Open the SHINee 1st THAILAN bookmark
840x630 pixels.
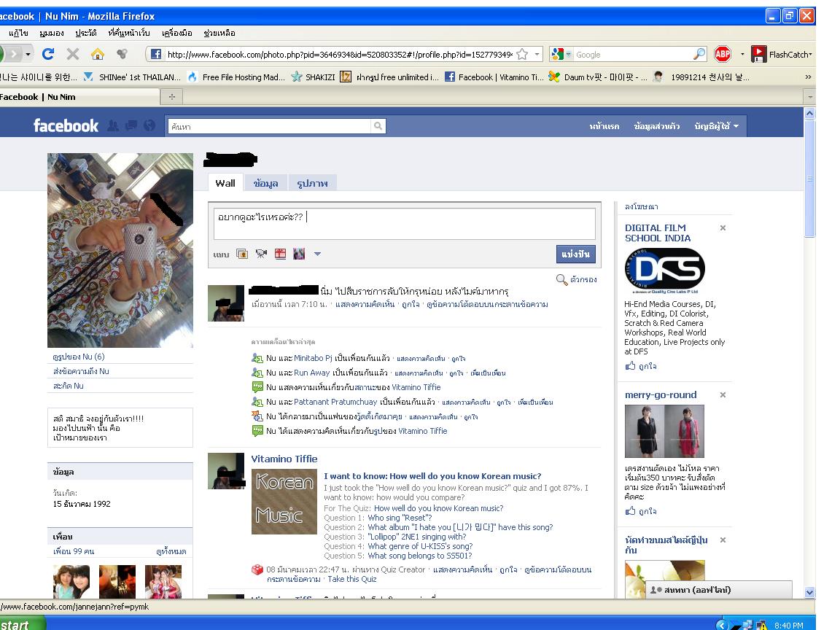[132, 77]
